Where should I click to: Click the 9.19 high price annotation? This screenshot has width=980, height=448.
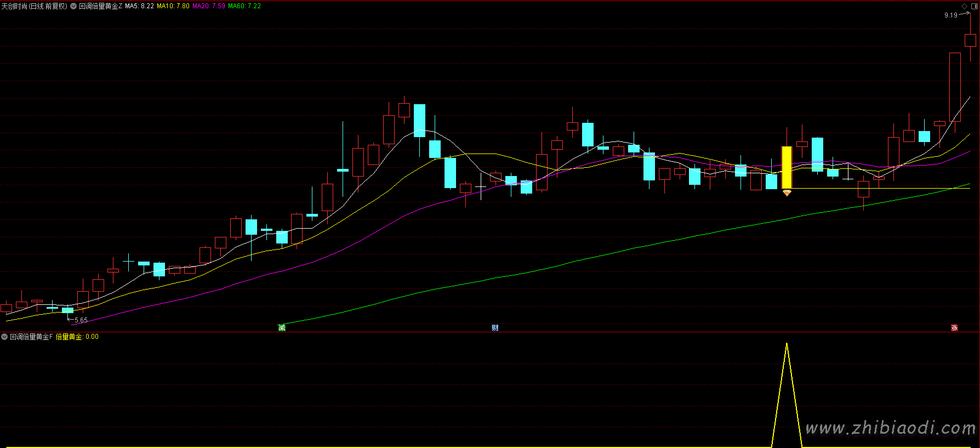pyautogui.click(x=950, y=15)
